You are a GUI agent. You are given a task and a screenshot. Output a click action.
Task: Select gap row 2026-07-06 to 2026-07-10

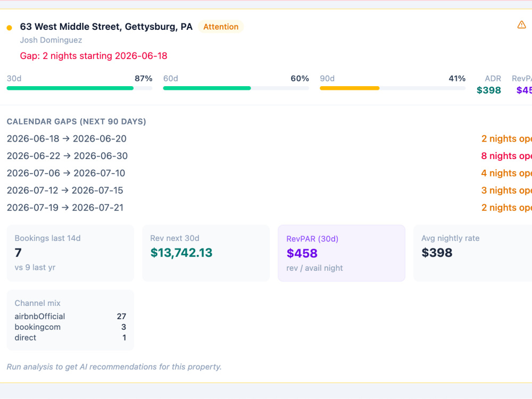tap(269, 173)
